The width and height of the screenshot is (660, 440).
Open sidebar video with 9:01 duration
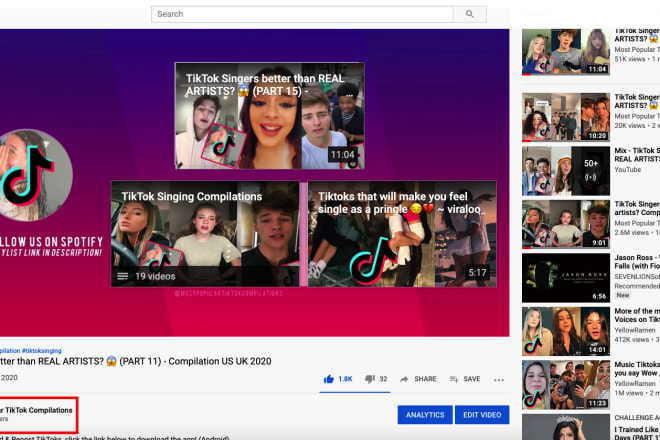[x=566, y=224]
